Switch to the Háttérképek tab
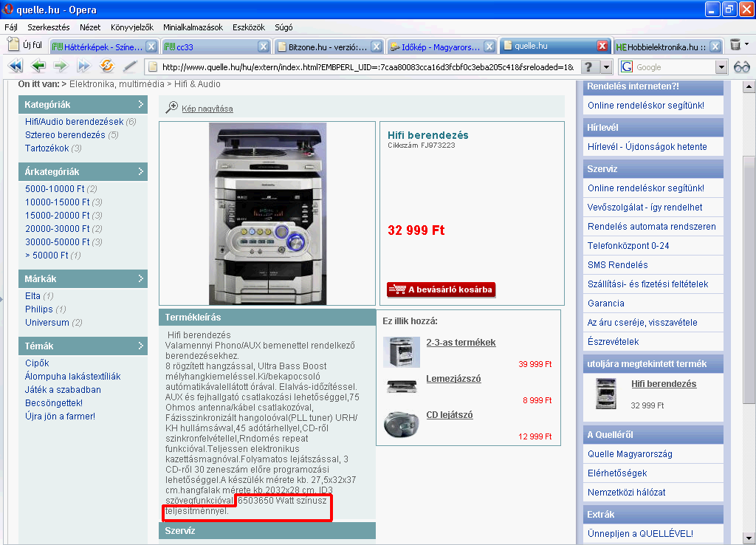756x545 pixels. pos(98,47)
